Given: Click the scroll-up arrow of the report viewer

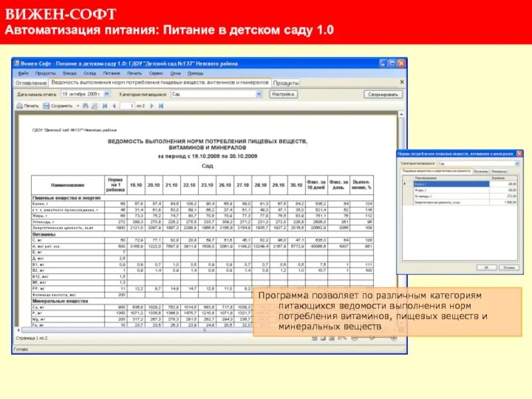Looking at the screenshot, I should (x=402, y=114).
